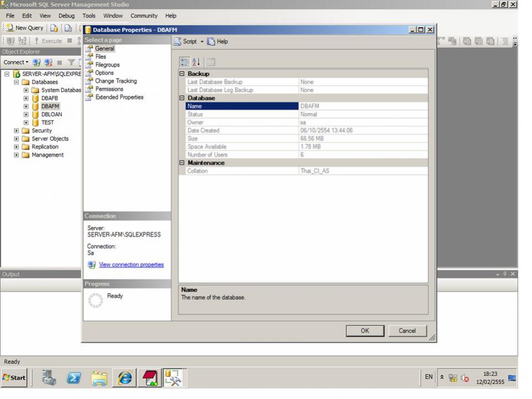Expand the DBAFM database node

pos(26,106)
